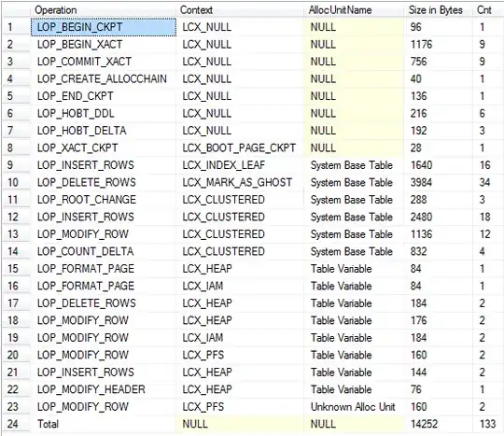Select row header number 1
Image resolution: width=504 pixels, height=436 pixels.
tap(16, 27)
